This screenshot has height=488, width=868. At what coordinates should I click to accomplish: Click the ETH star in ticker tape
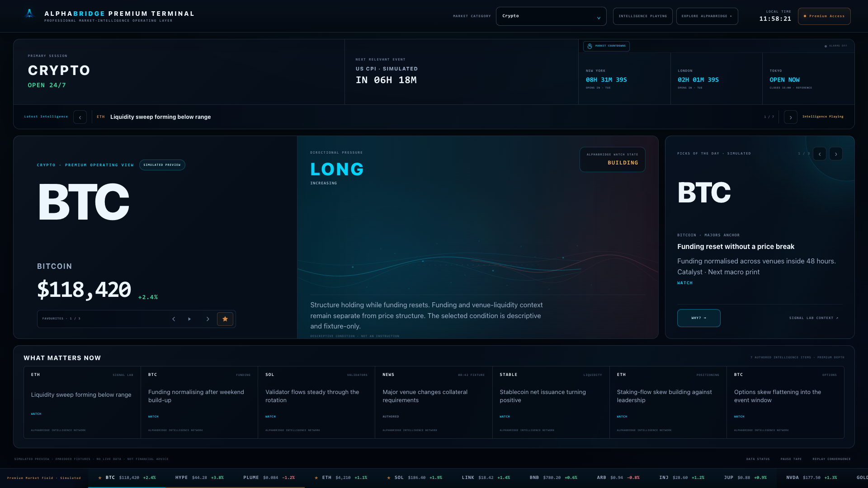pos(316,478)
